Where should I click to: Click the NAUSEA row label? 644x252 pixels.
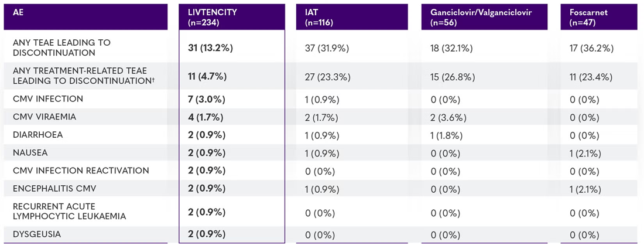[x=30, y=152]
